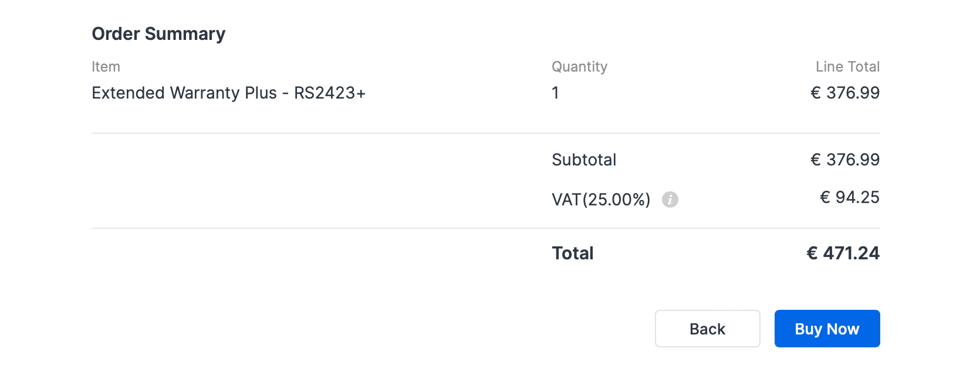Click the VAT(25.00%) label
This screenshot has width=980, height=372.
pos(601,199)
